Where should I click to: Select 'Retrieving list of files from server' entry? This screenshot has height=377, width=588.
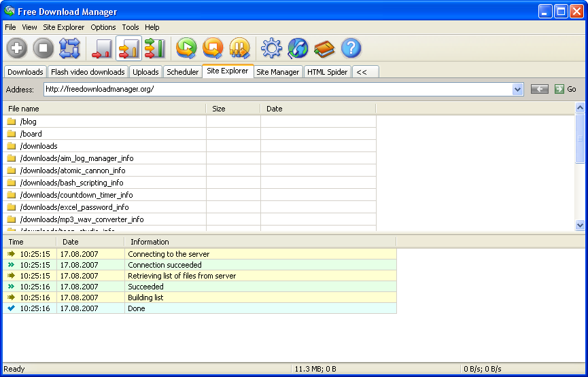tap(200, 276)
